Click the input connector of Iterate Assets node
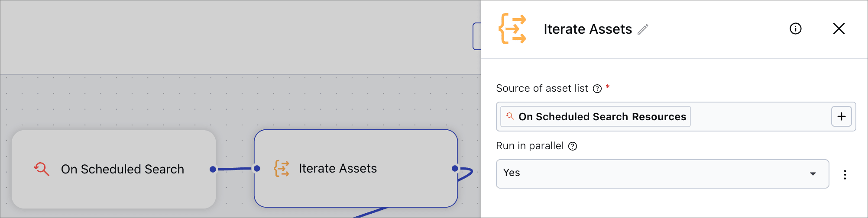This screenshot has height=218, width=868. tap(257, 168)
